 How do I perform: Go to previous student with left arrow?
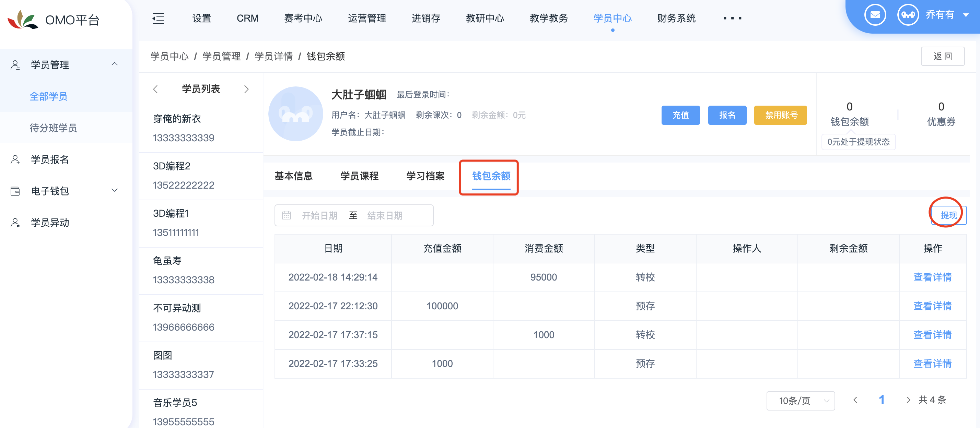pos(155,89)
